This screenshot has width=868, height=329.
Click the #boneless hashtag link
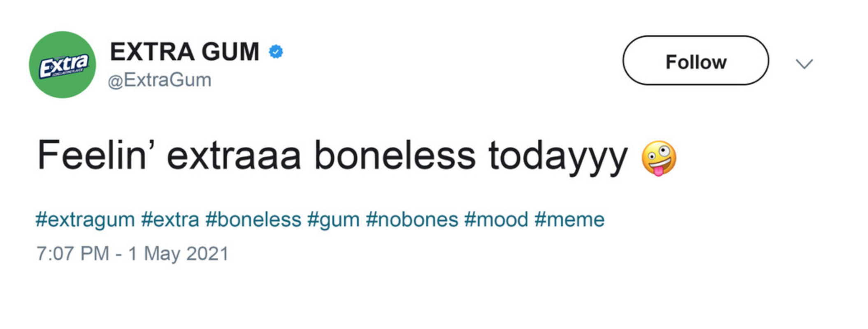(x=253, y=220)
